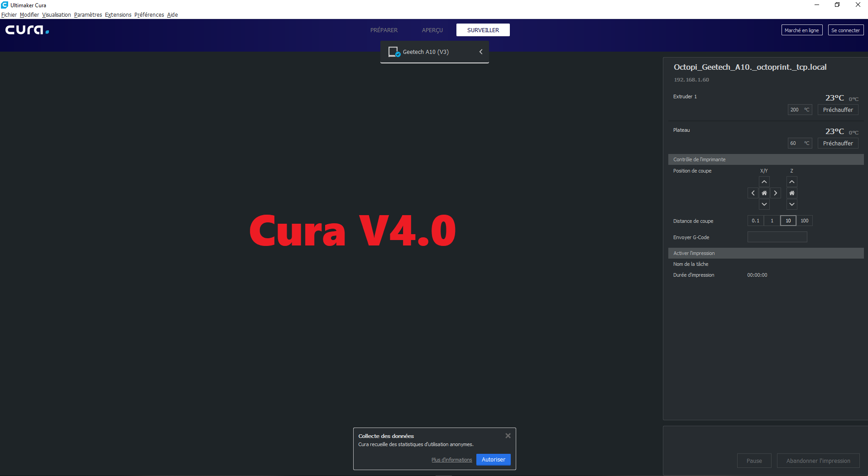Open Plus d'informations link
This screenshot has width=868, height=476.
click(x=451, y=460)
